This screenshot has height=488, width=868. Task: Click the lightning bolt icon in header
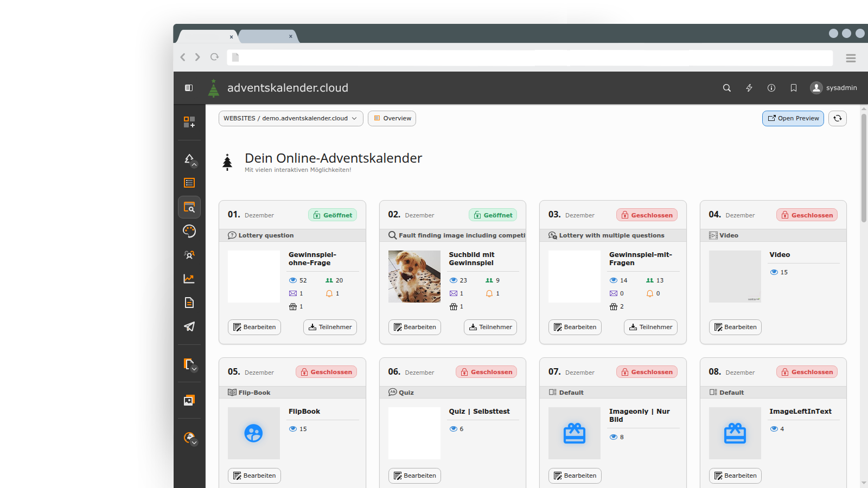pos(749,88)
